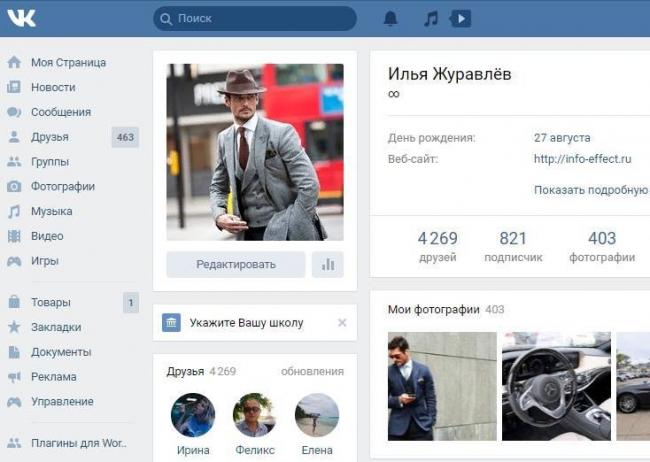
Task: Open 'Друзья' sidebar item
Action: [49, 137]
